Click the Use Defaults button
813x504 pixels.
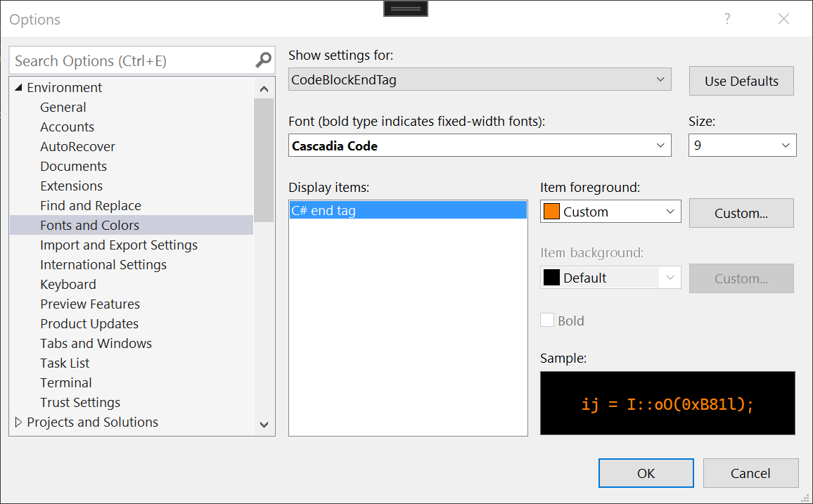741,81
